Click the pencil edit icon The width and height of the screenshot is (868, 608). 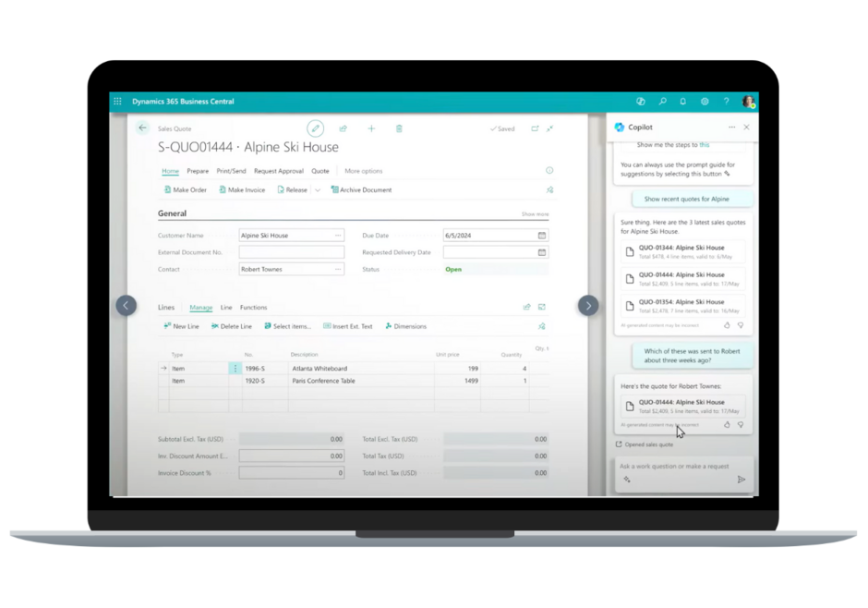[x=316, y=128]
